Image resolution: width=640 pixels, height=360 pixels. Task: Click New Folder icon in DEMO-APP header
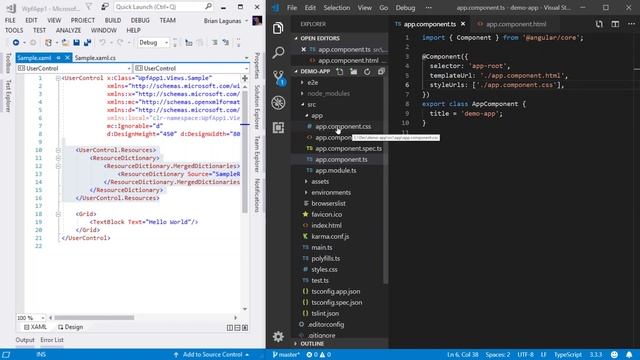pyautogui.click(x=353, y=71)
